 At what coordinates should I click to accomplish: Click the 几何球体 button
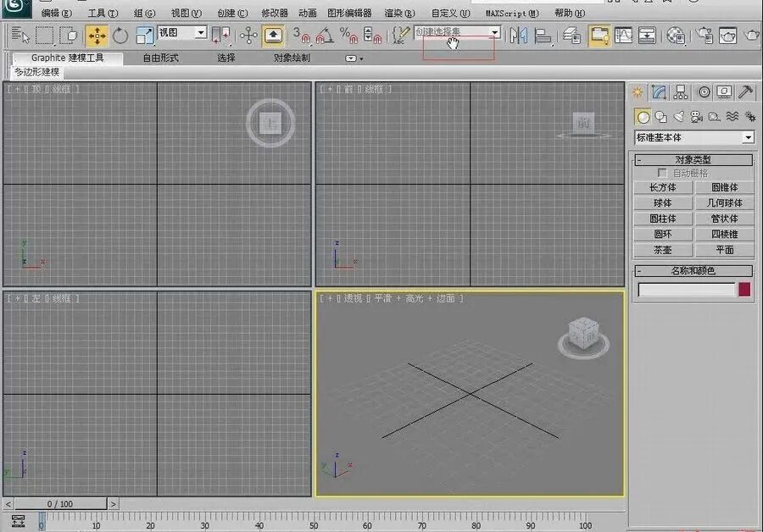click(x=725, y=202)
